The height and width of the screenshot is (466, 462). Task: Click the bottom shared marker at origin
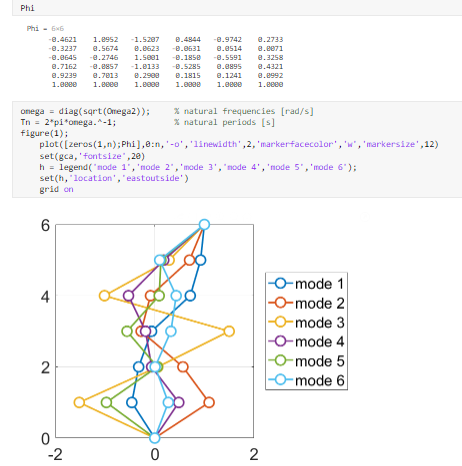[154, 438]
